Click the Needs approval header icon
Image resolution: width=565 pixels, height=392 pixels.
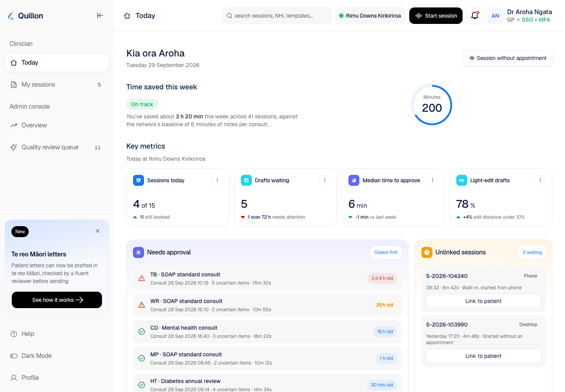139,252
